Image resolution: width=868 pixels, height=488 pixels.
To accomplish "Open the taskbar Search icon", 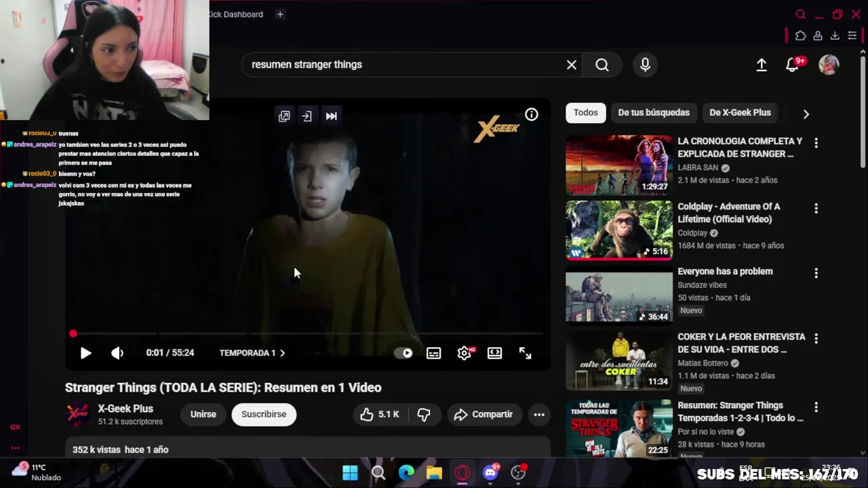I will point(378,473).
